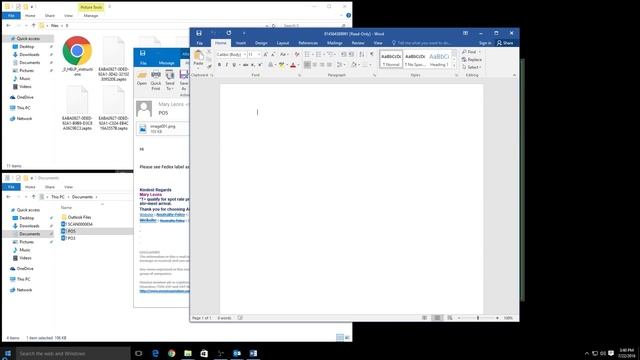Click Task View icon on taskbar
This screenshot has width=640, height=360.
[139, 353]
